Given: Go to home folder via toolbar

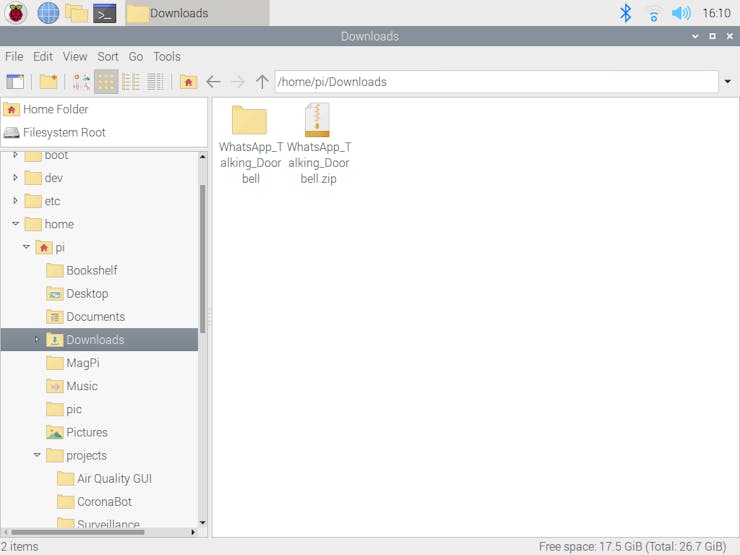Looking at the screenshot, I should (188, 82).
